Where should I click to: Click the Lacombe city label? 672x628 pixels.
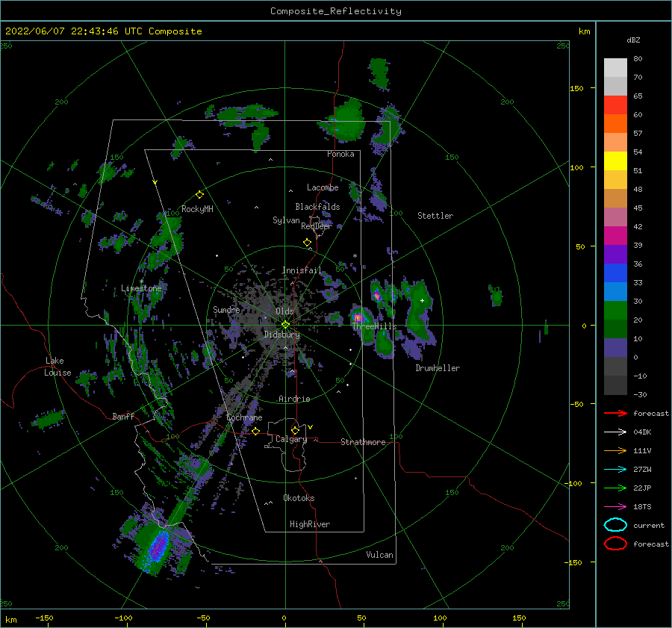point(323,187)
